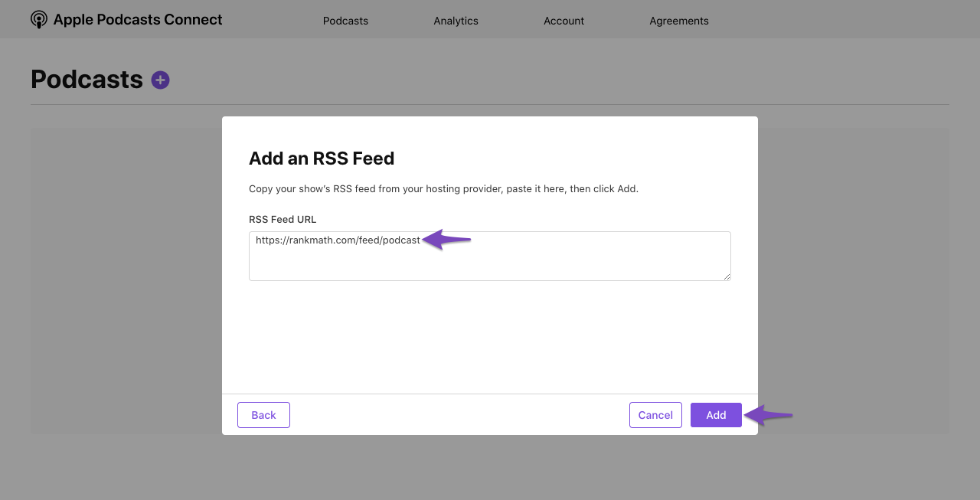
Task: Click the Apple Podcasts Connect logo icon
Action: [x=39, y=20]
